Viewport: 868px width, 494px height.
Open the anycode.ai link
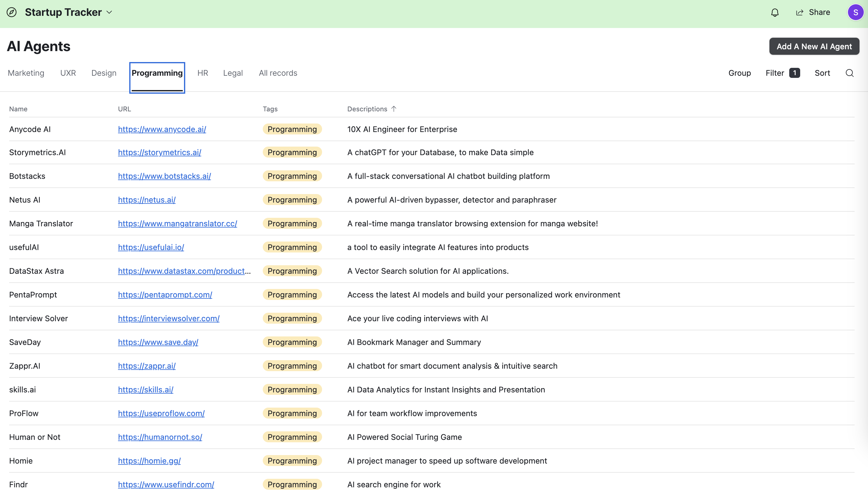click(x=162, y=129)
